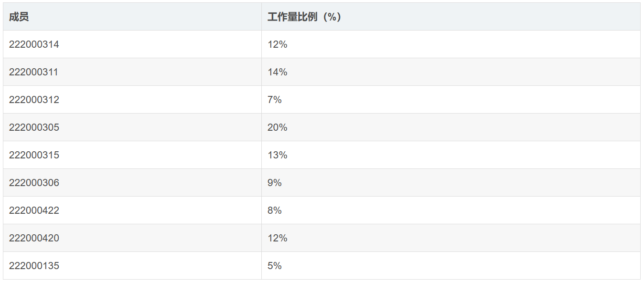Click the 12% cell for member 222000420

pyautogui.click(x=278, y=238)
